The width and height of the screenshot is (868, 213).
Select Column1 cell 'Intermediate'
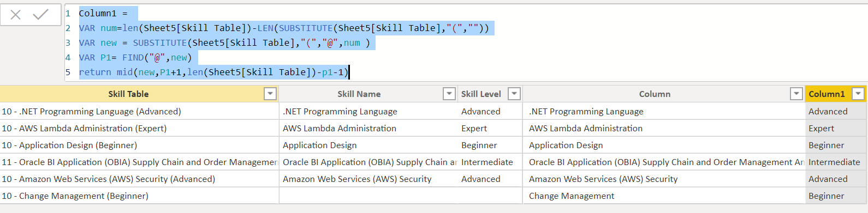tap(836, 162)
